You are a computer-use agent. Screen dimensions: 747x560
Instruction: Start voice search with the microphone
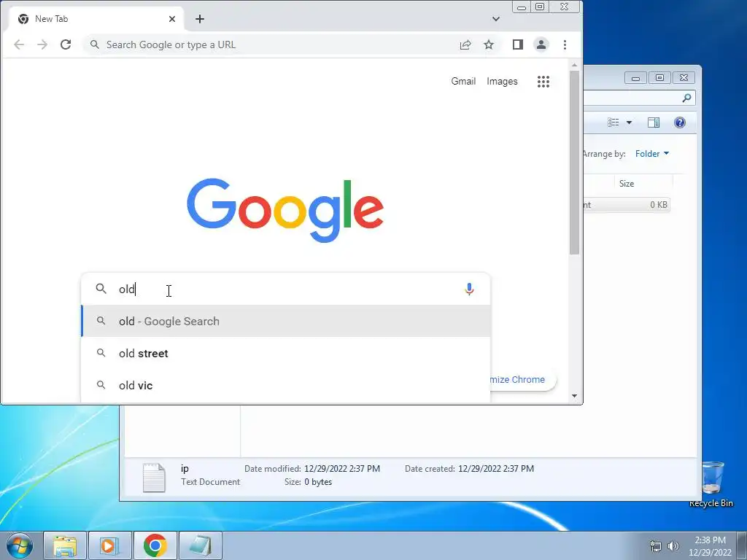(x=469, y=289)
